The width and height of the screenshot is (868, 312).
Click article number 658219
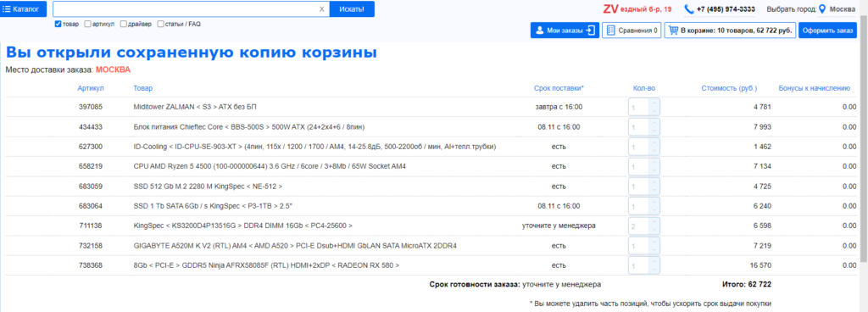click(91, 166)
